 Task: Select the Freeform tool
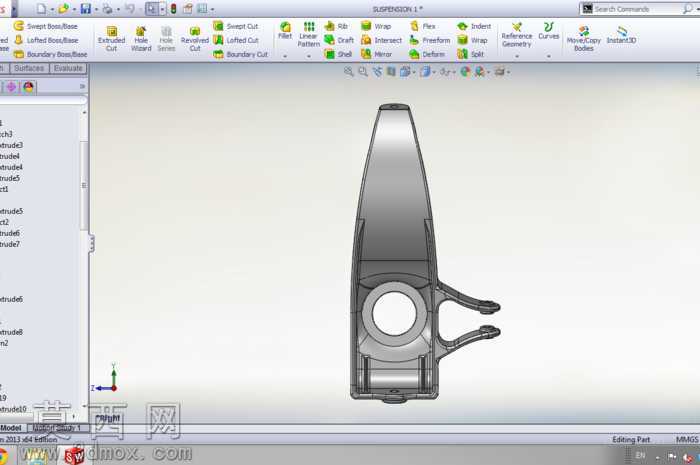click(429, 40)
